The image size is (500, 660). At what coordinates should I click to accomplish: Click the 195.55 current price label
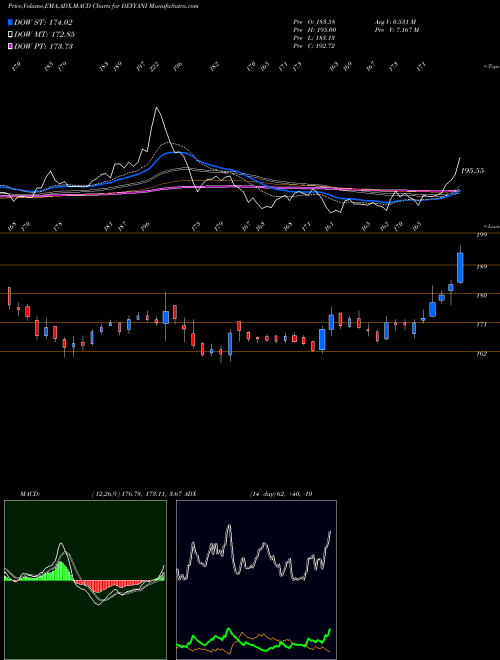pyautogui.click(x=472, y=170)
